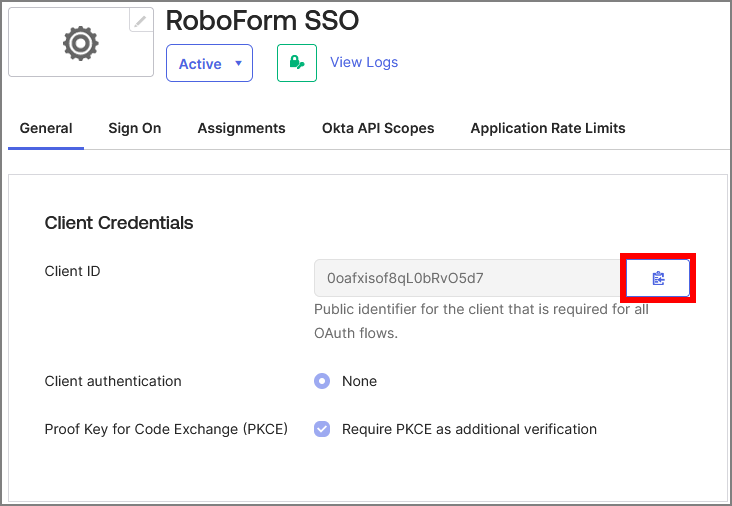Open the View Logs link

(364, 62)
